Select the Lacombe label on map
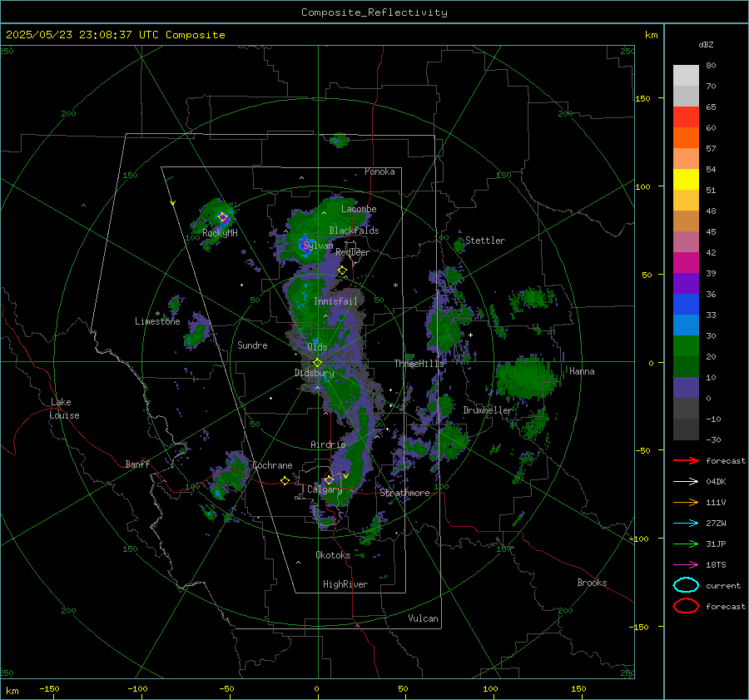Image resolution: width=749 pixels, height=700 pixels. point(359,209)
